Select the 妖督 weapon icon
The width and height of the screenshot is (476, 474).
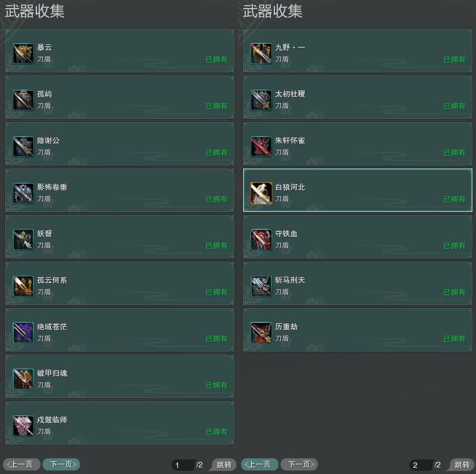pos(23,240)
